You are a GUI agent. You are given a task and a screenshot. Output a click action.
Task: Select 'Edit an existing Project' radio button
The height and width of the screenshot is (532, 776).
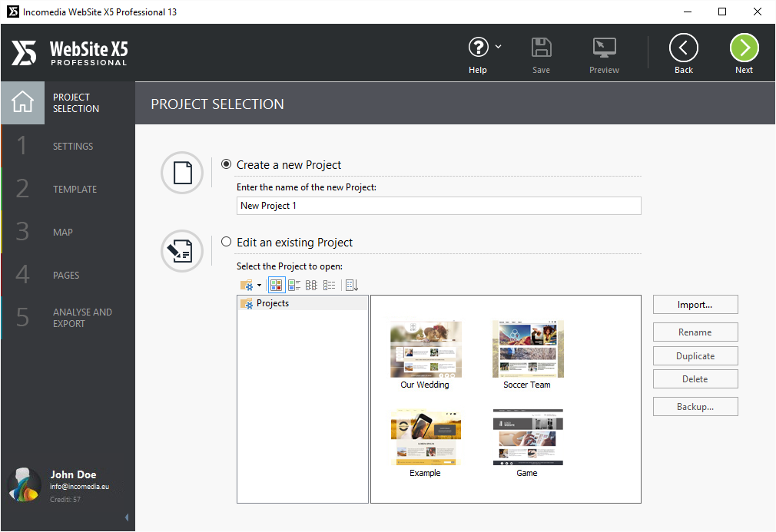pos(226,242)
